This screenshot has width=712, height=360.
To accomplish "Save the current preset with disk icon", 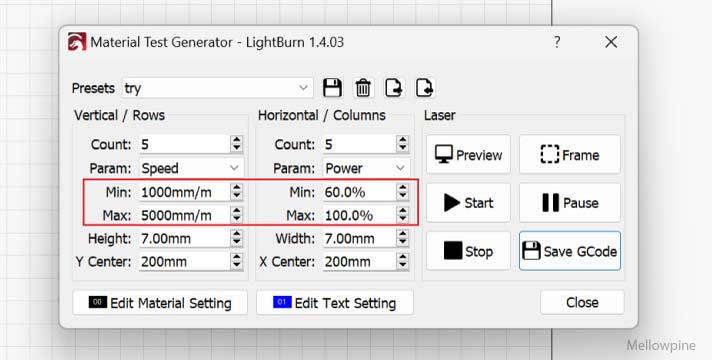I will click(x=332, y=88).
